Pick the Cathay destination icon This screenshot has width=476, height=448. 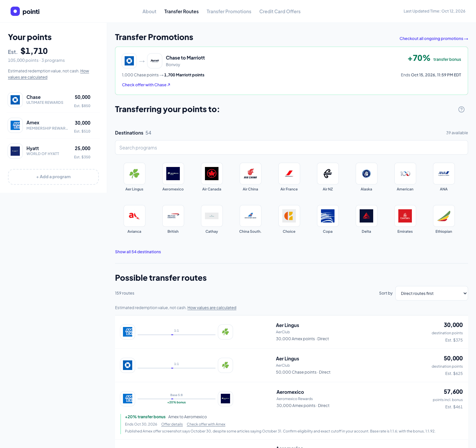point(212,216)
